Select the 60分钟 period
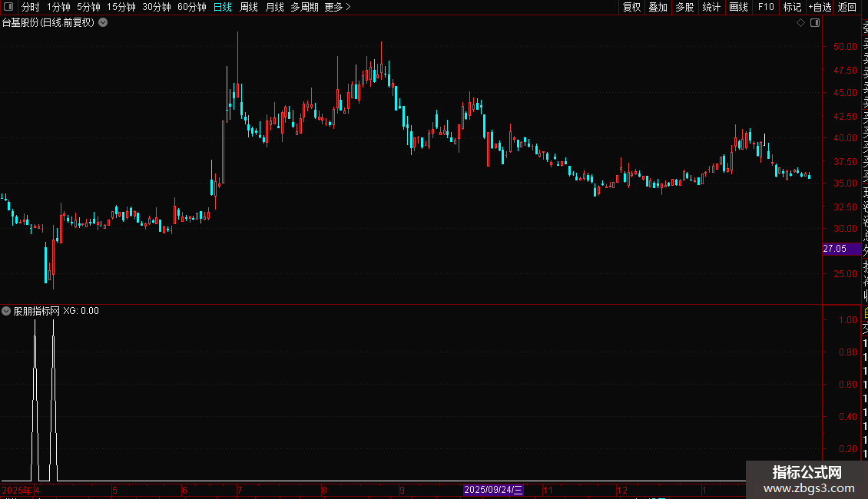 tap(192, 7)
